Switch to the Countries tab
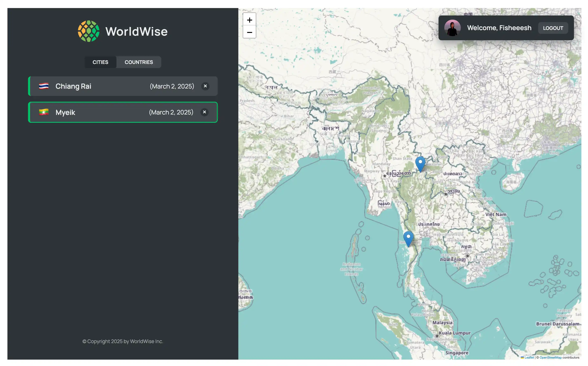Screen dimensions: 588x366 click(139, 62)
